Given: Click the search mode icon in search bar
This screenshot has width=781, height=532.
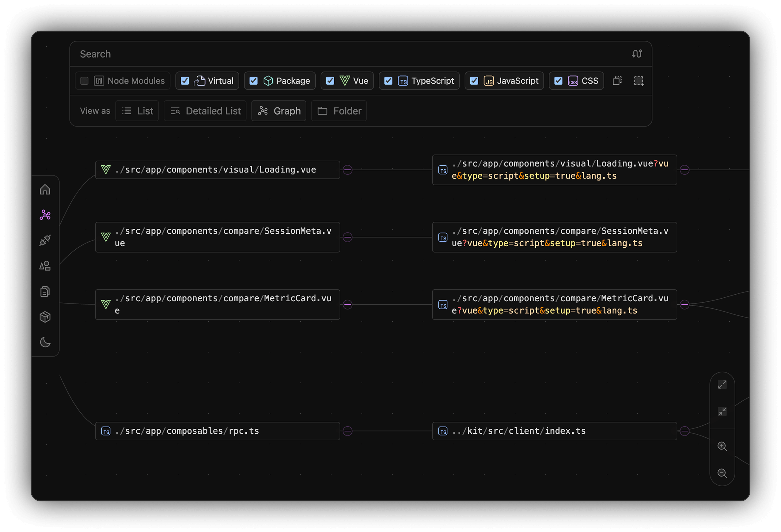Looking at the screenshot, I should [636, 54].
